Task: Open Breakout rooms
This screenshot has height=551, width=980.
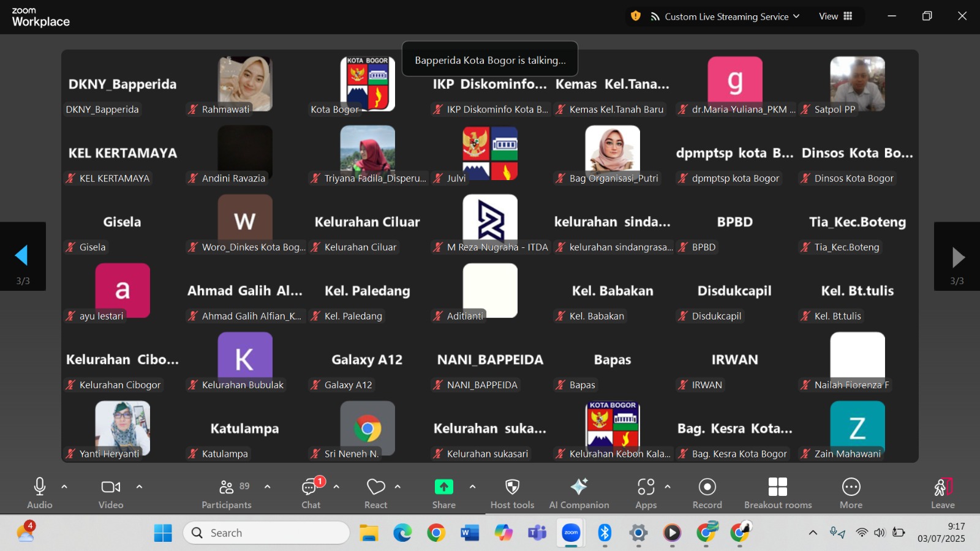Action: (777, 493)
